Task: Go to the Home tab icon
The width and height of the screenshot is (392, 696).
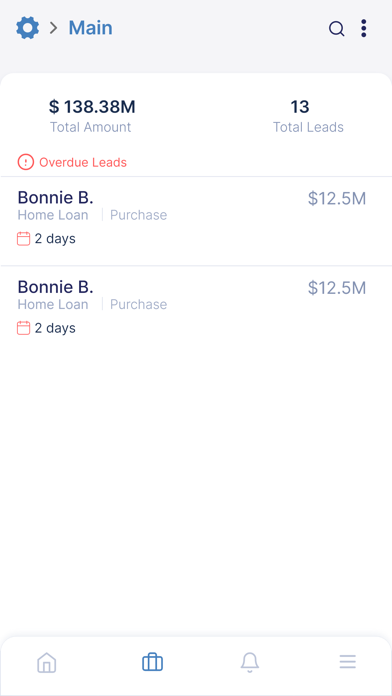Action: [x=47, y=663]
